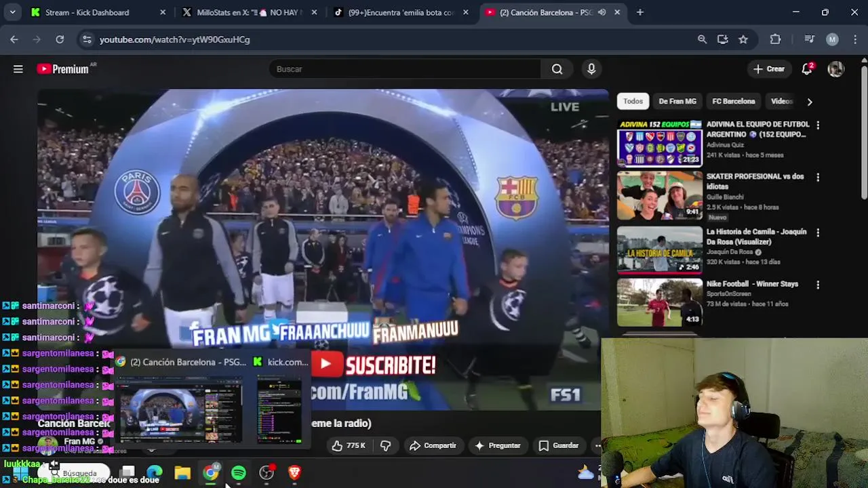Go to the YouTube Premium home logo

(x=62, y=69)
